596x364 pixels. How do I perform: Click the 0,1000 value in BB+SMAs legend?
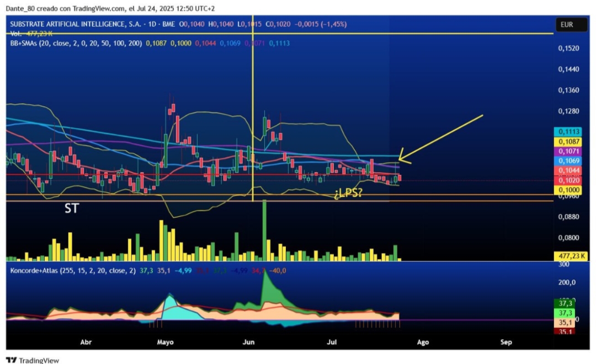(180, 44)
